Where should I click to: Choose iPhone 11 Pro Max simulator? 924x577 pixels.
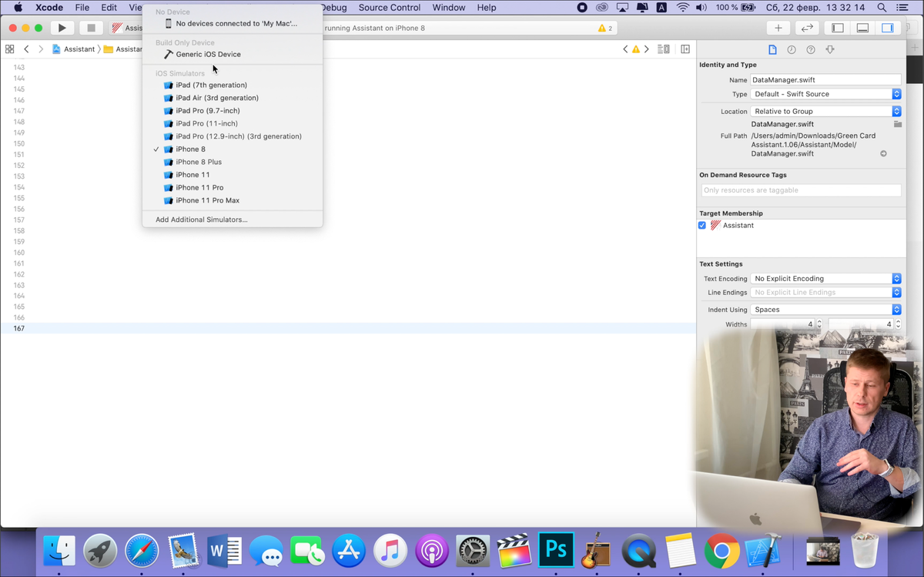point(233,200)
